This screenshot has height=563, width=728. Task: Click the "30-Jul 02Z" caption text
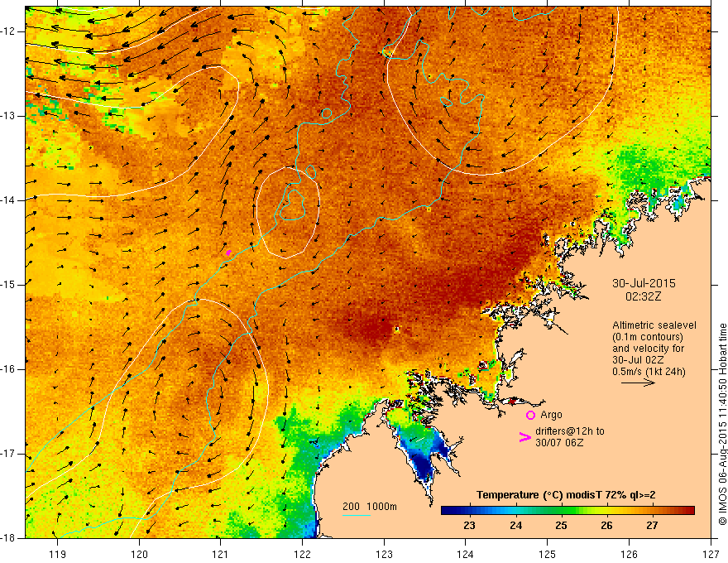coord(638,360)
